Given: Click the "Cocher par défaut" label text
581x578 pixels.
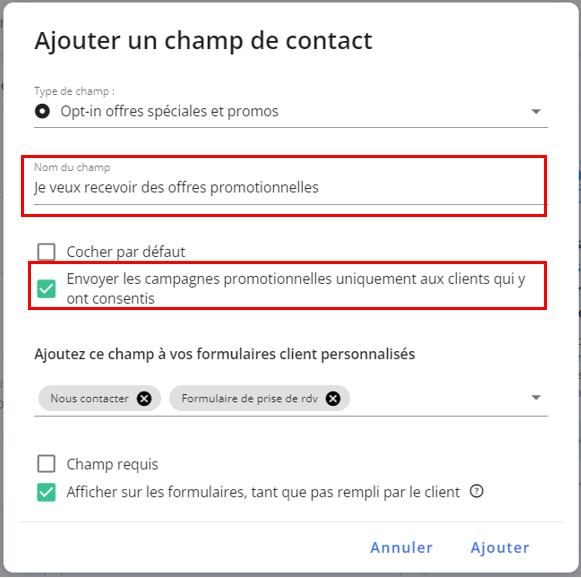Looking at the screenshot, I should [126, 252].
